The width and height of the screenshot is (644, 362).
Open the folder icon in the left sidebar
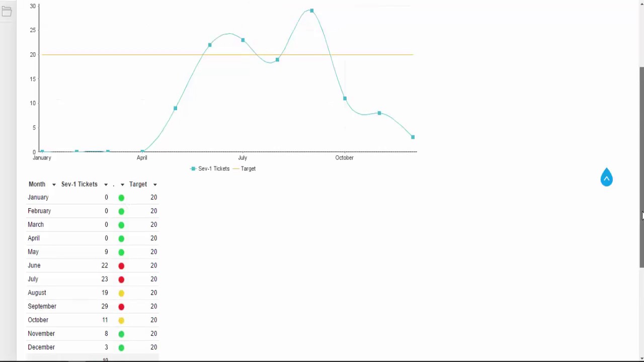click(x=7, y=12)
